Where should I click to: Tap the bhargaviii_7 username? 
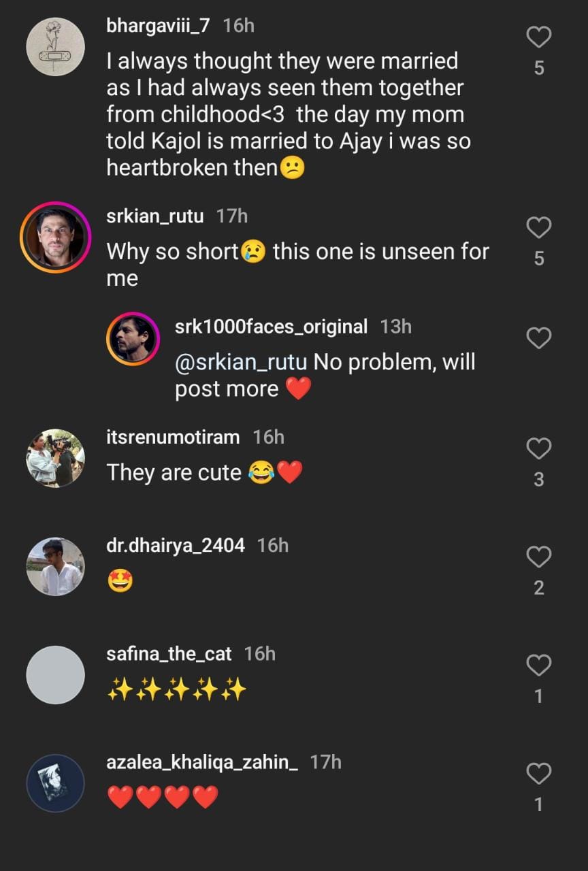pos(158,26)
